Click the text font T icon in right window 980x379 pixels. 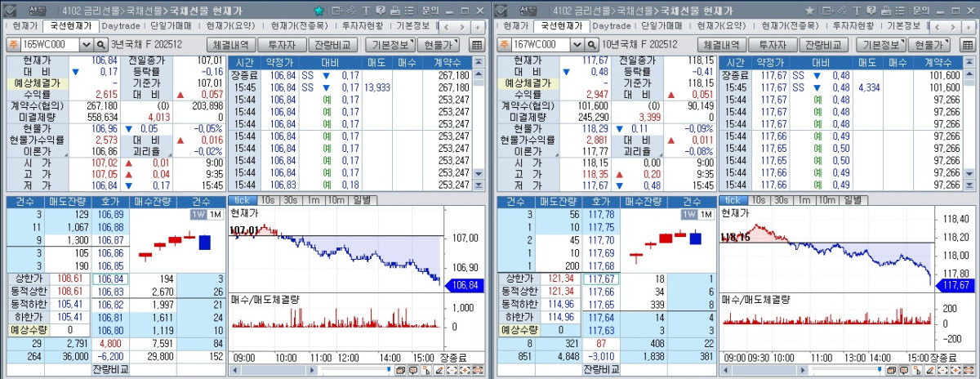tap(857, 10)
